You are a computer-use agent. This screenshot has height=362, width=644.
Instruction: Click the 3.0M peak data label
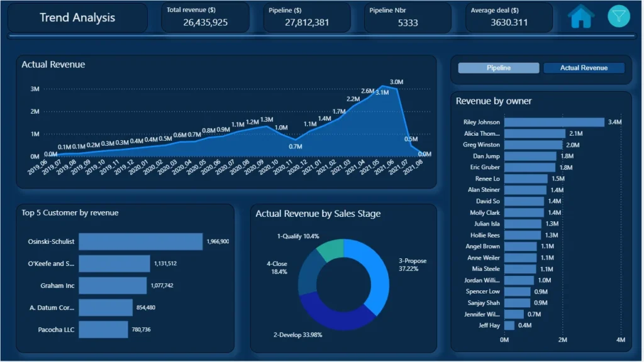point(396,82)
